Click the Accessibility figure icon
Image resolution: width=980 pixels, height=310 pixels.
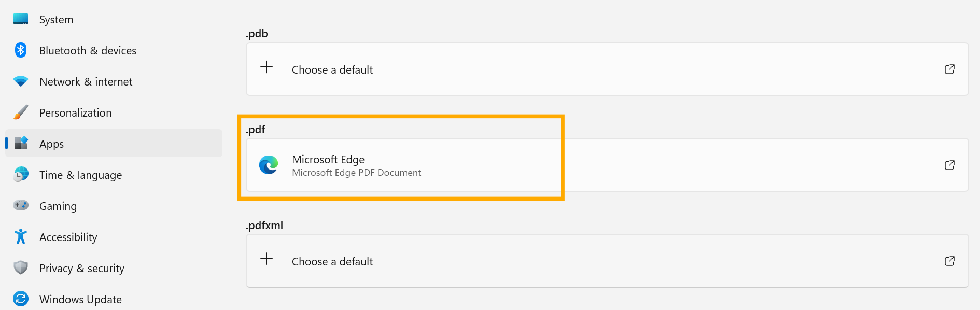[x=21, y=236]
